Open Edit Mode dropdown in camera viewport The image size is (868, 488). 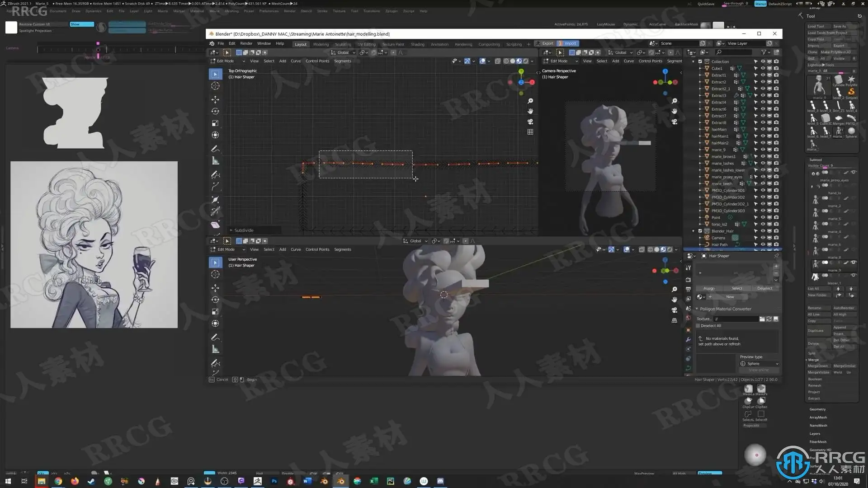coord(561,61)
